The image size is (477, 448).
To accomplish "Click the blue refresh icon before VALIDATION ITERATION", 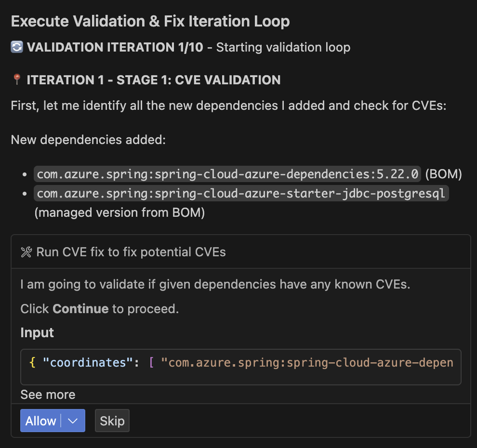I will 16,47.
